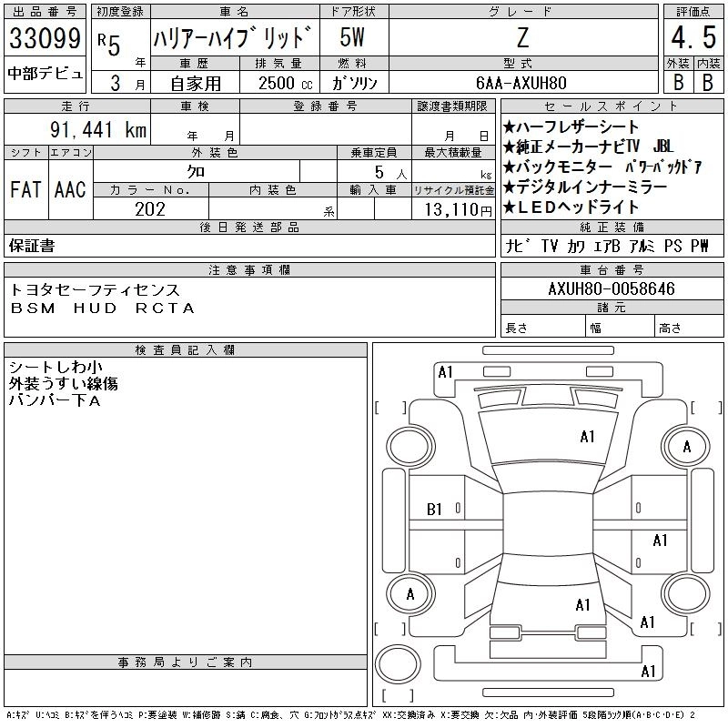Select the 中部デビュ label

tap(45, 74)
